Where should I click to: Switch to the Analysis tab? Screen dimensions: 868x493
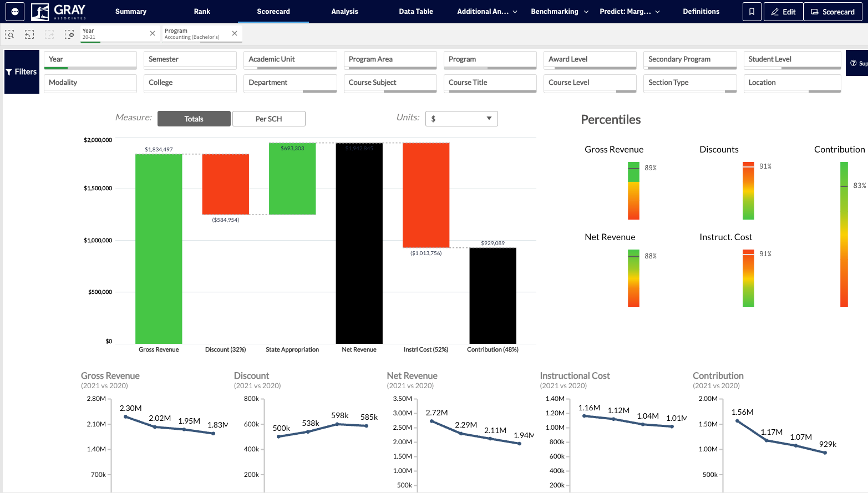click(x=344, y=11)
